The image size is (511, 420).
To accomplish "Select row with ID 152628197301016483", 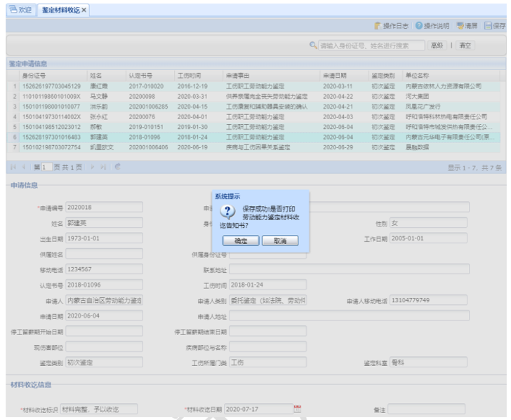I will click(x=253, y=137).
